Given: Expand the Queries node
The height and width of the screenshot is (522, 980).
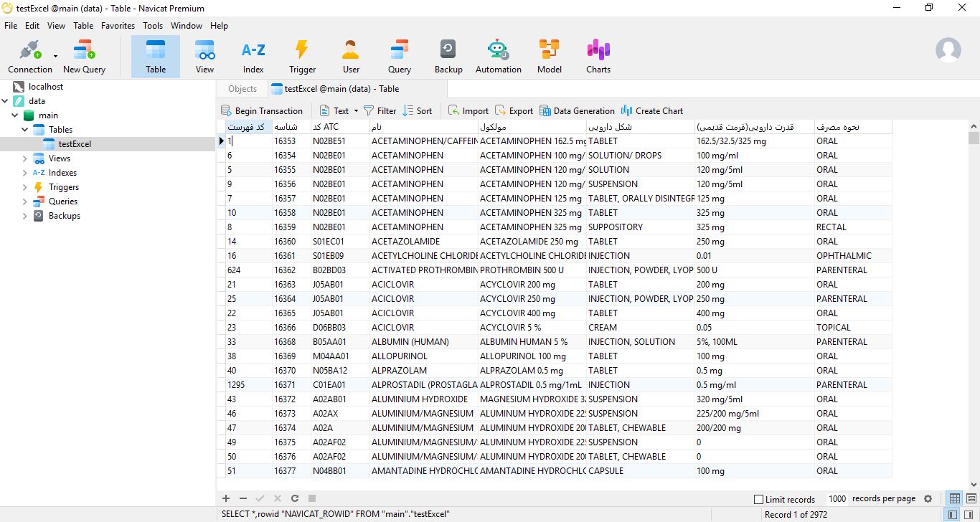Looking at the screenshot, I should pyautogui.click(x=25, y=201).
